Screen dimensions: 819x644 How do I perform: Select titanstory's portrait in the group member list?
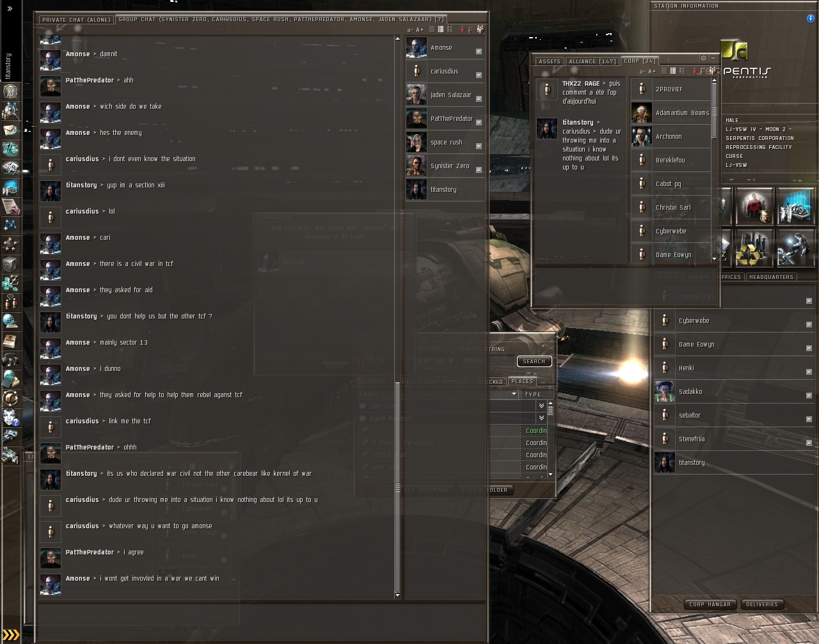417,189
